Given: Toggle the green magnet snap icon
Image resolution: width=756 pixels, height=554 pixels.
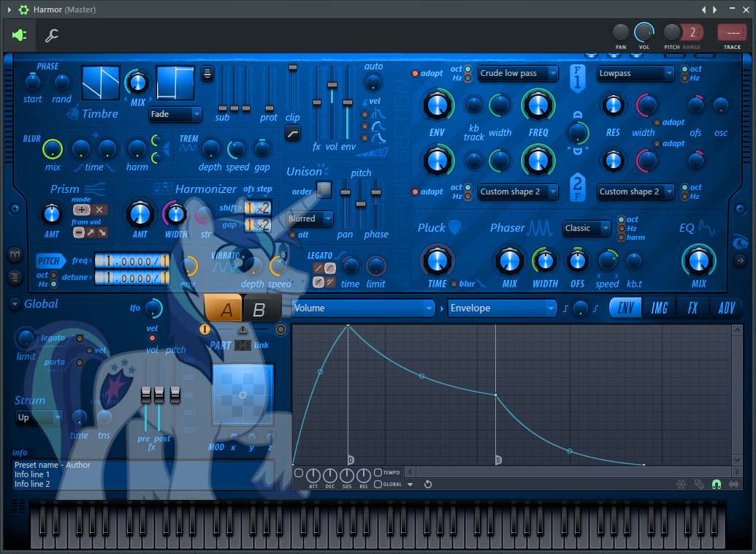Looking at the screenshot, I should click(717, 484).
